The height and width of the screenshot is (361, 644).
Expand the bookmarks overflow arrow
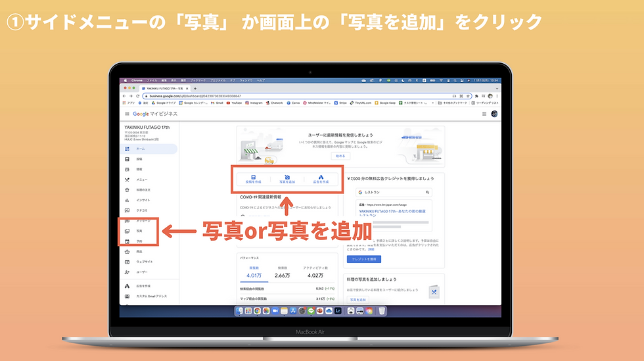(x=433, y=103)
